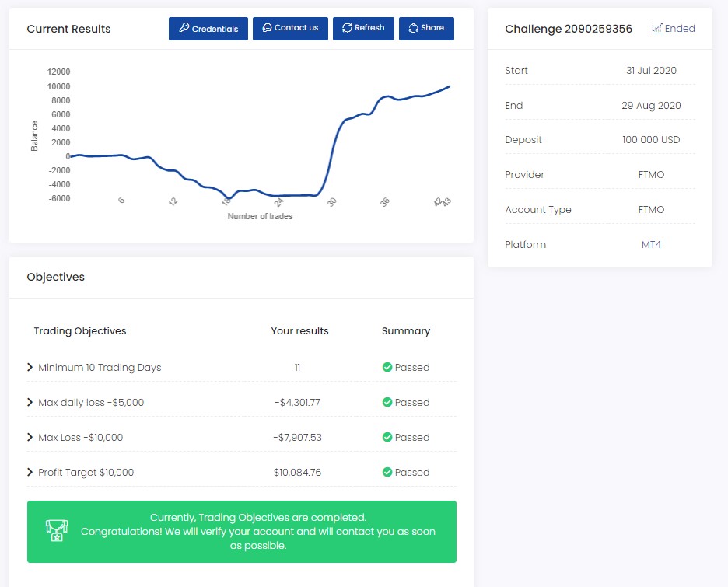The image size is (728, 587).
Task: Open the MT4 platform link
Action: (651, 244)
